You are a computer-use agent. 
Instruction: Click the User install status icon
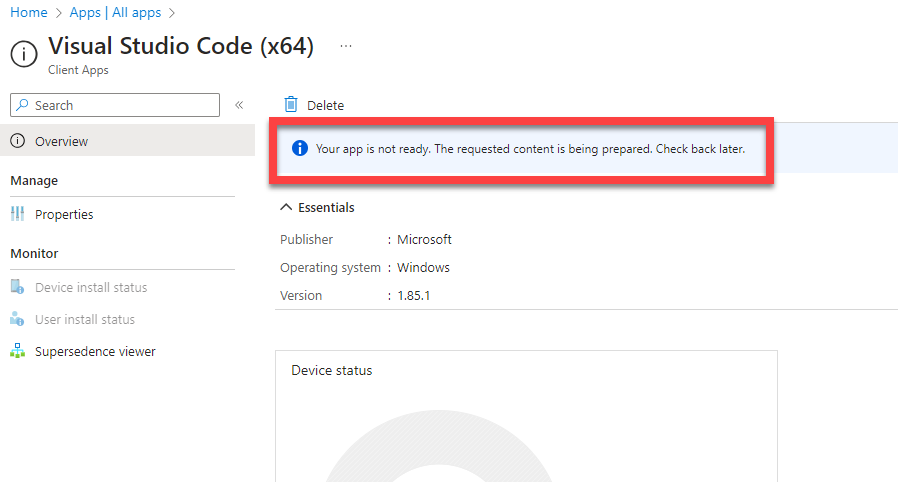tap(17, 319)
